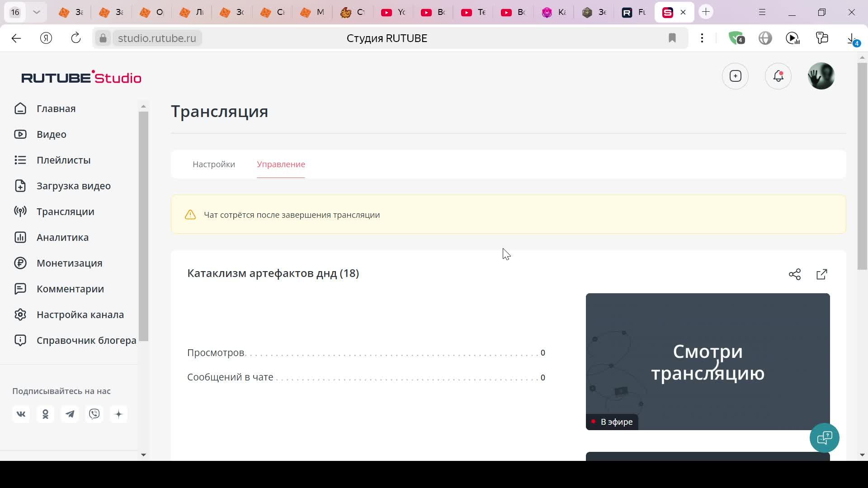The height and width of the screenshot is (488, 868).
Task: Click the share broadcast icon
Action: [x=794, y=274]
